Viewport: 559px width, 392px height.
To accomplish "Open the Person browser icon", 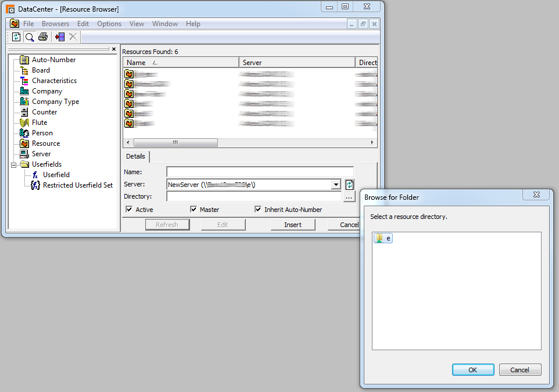I will coord(25,132).
